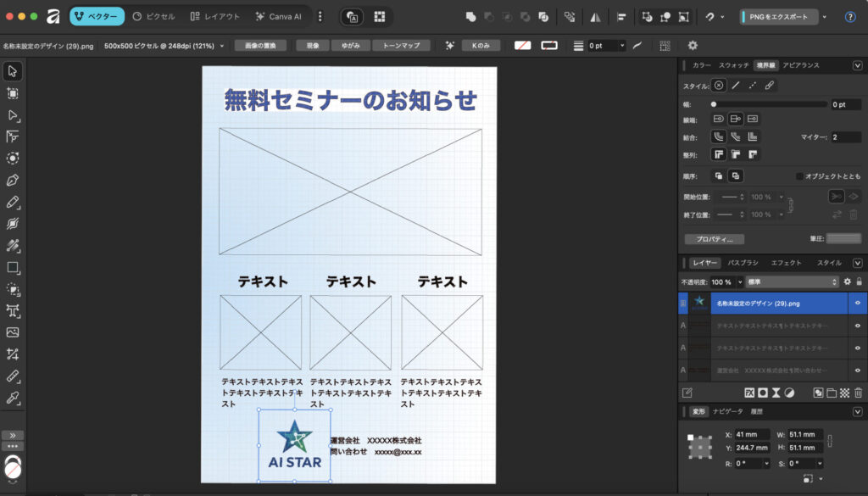Delete layer using the trash icon

click(x=858, y=393)
